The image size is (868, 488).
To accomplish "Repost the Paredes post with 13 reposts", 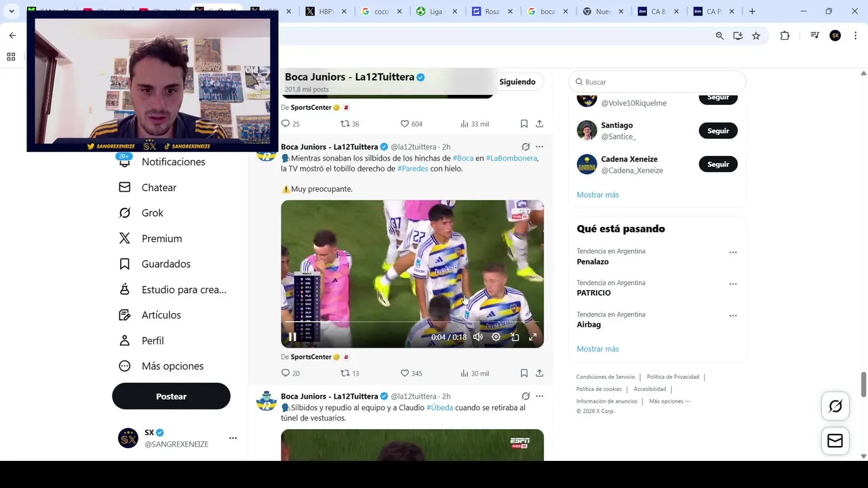I will click(350, 373).
